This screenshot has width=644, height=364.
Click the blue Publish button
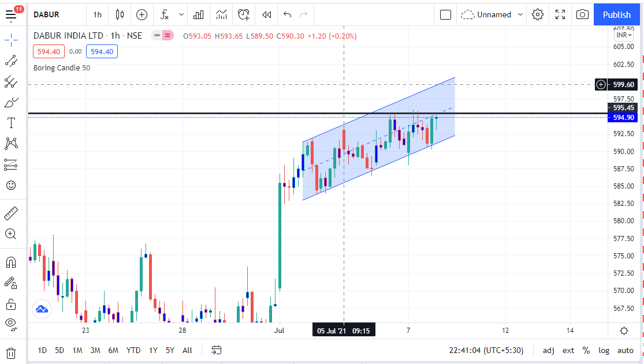click(x=617, y=14)
